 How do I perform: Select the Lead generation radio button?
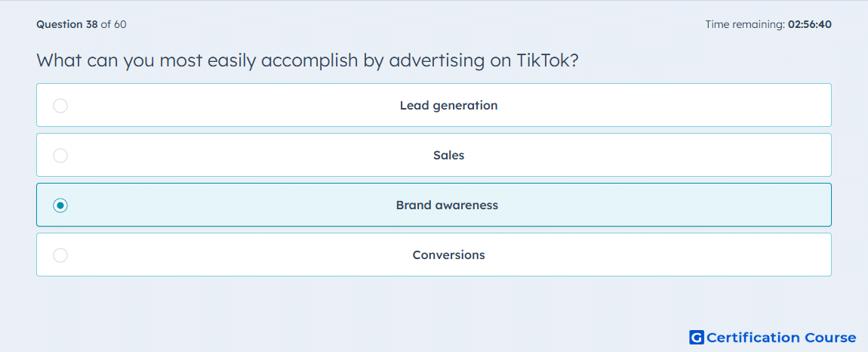click(60, 105)
